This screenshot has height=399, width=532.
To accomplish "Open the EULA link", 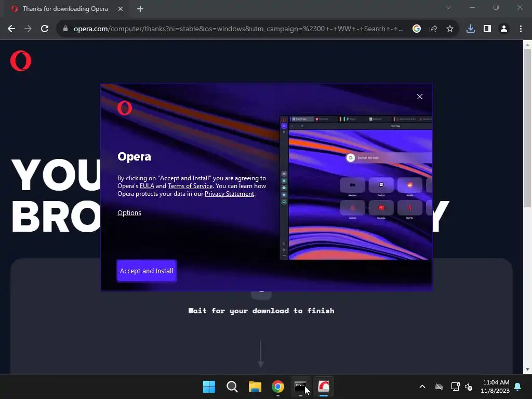I will [x=147, y=186].
